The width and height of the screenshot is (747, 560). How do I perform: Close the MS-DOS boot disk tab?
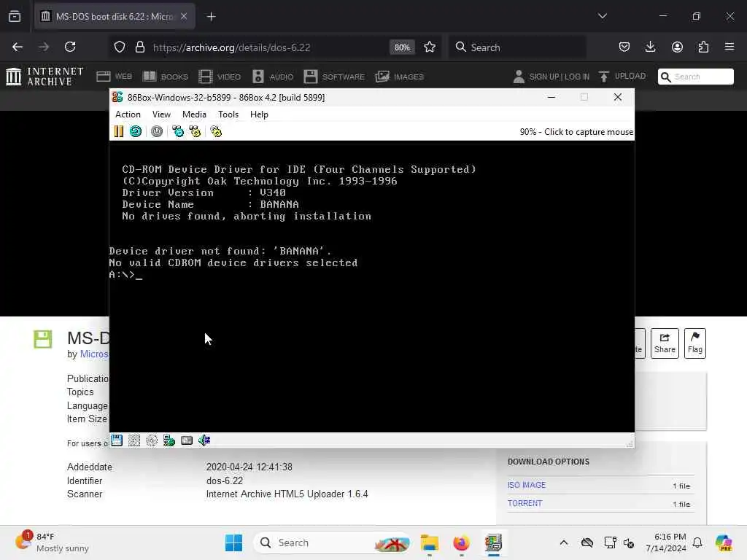pos(184,17)
